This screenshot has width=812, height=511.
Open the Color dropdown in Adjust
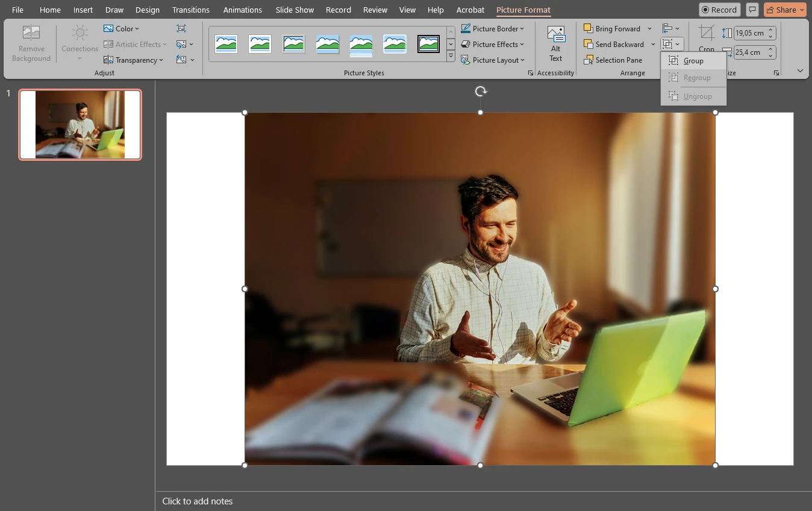[121, 28]
